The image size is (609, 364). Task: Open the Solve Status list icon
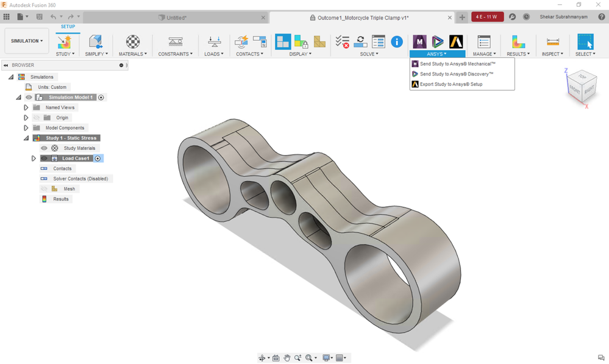click(x=379, y=41)
